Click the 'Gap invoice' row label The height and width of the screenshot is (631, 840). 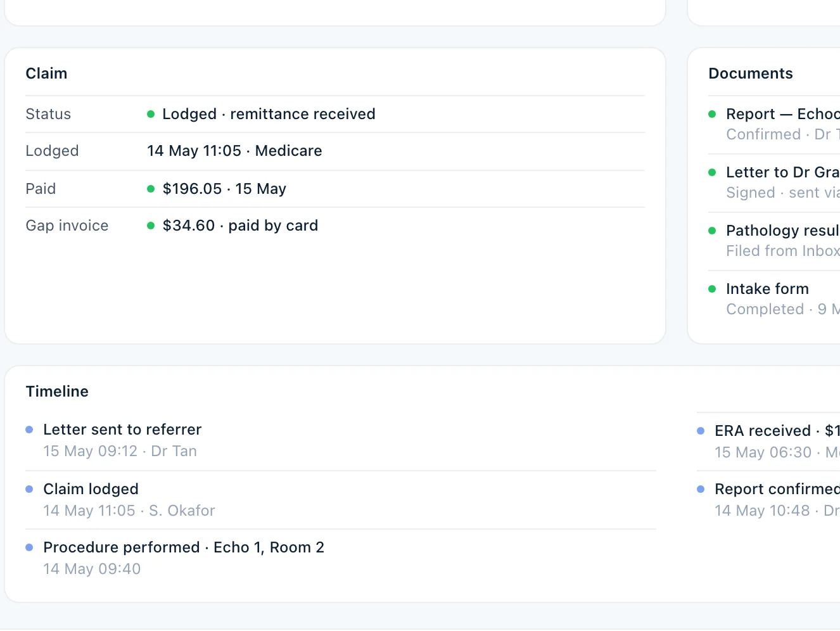(x=67, y=226)
